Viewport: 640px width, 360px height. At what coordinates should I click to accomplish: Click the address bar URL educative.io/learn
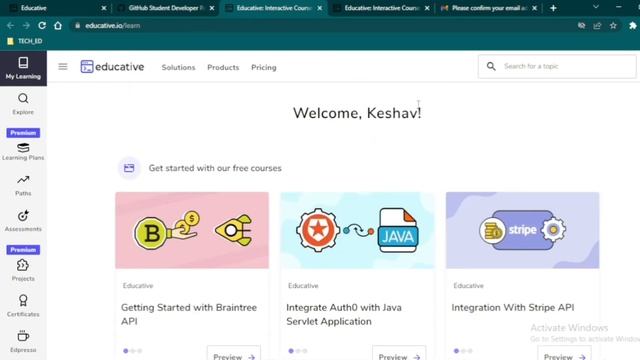click(x=113, y=25)
